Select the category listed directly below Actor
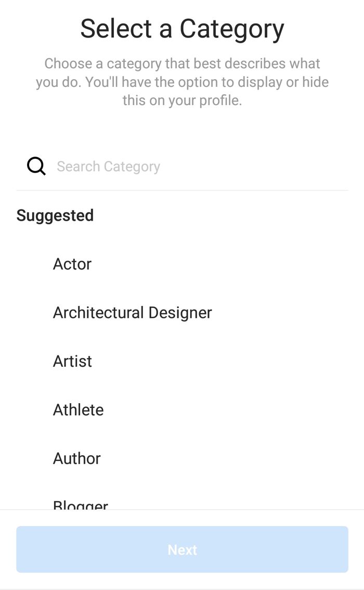The height and width of the screenshot is (590, 364). pyautogui.click(x=132, y=313)
